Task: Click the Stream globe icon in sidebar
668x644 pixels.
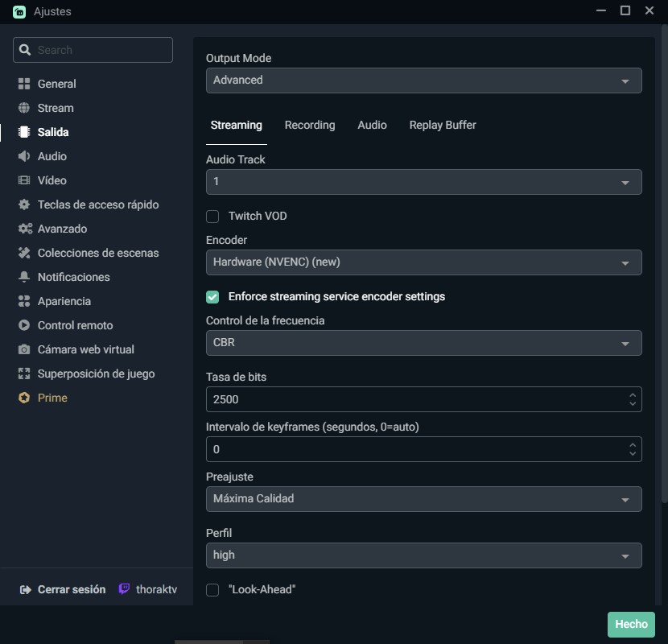Action: 24,108
